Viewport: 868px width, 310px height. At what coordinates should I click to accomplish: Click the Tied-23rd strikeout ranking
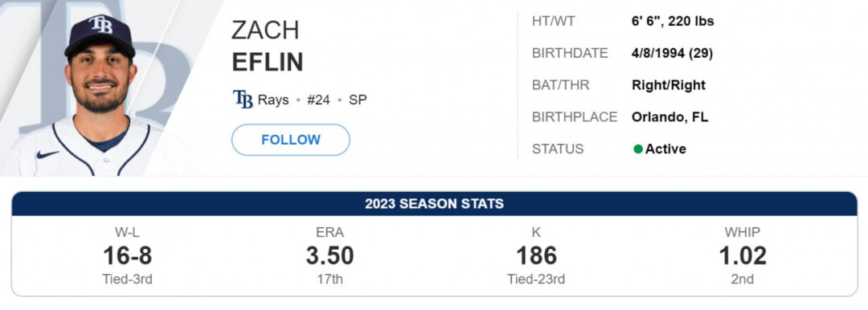pyautogui.click(x=536, y=279)
